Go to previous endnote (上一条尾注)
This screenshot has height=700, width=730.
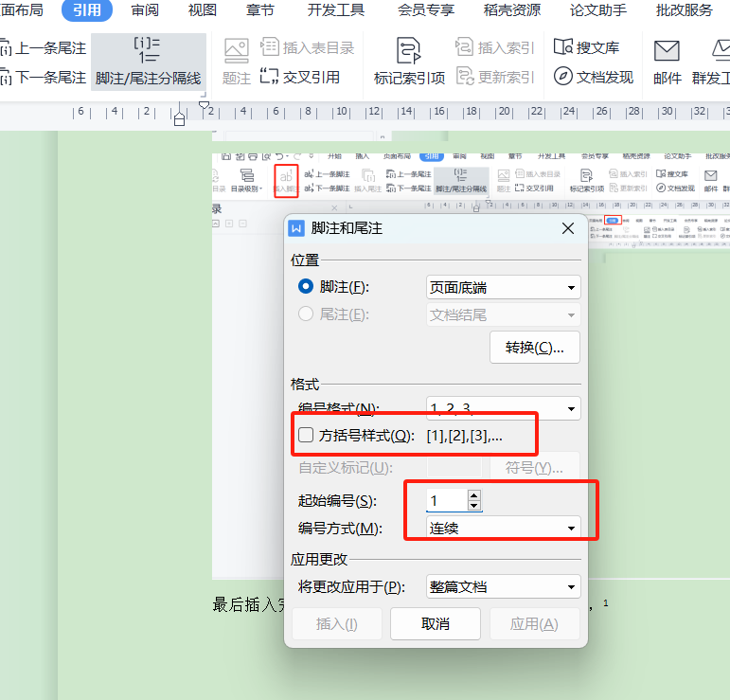click(44, 48)
